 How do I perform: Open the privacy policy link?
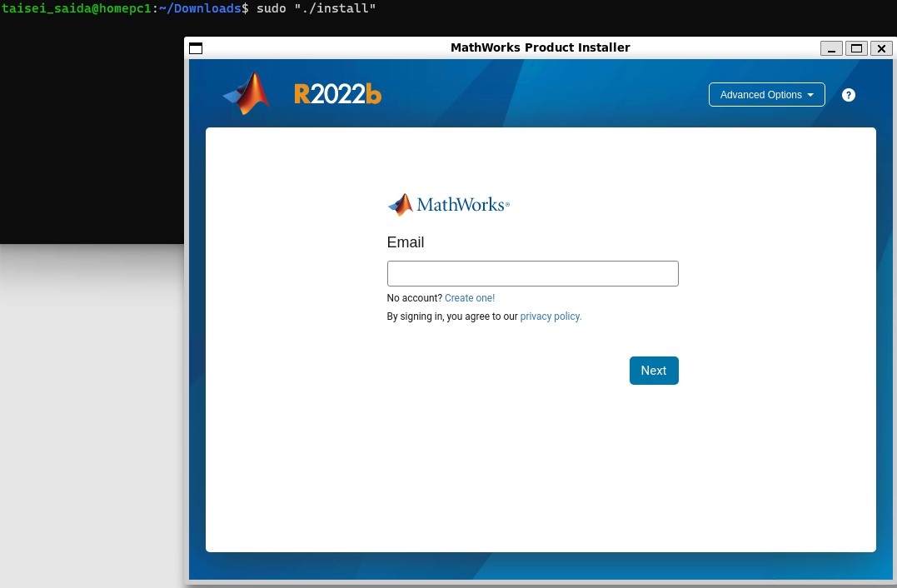click(550, 316)
